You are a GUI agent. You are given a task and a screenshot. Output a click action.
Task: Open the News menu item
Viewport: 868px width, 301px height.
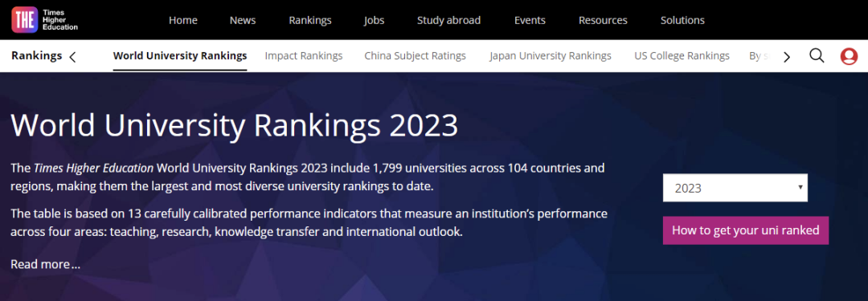click(243, 21)
